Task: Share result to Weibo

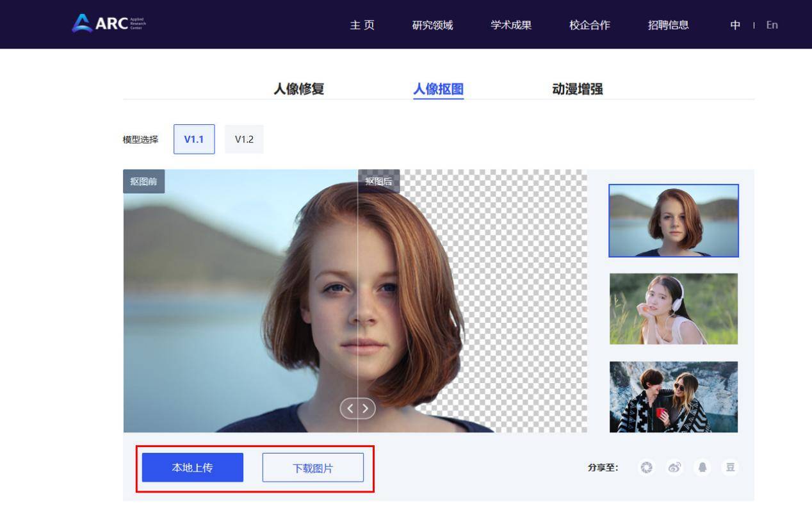Action: point(674,468)
